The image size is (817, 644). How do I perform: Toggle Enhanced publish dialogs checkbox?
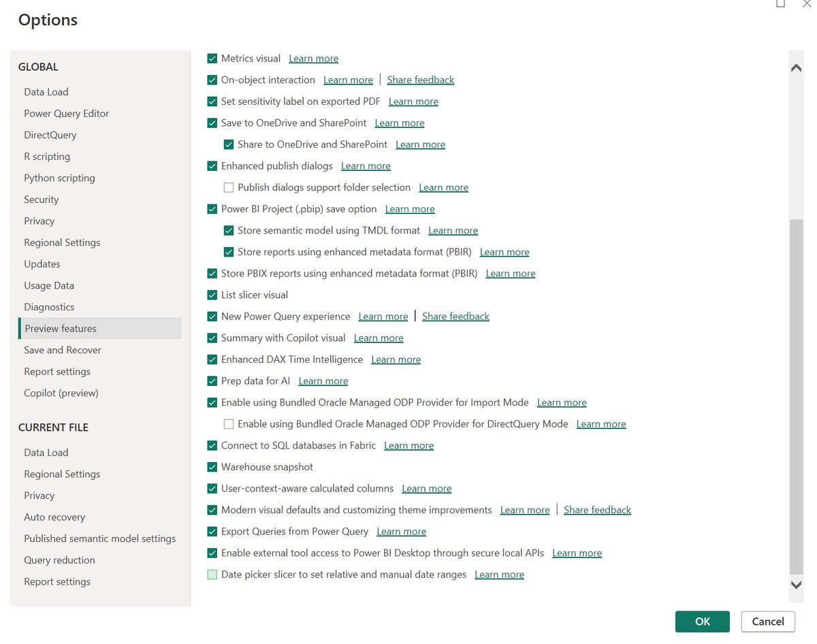click(212, 166)
